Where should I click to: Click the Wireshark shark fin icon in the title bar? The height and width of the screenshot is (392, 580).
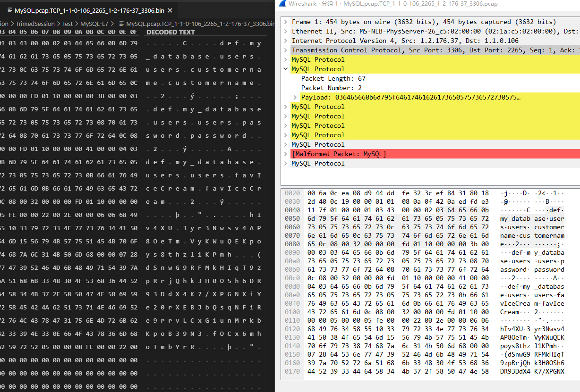pyautogui.click(x=283, y=4)
